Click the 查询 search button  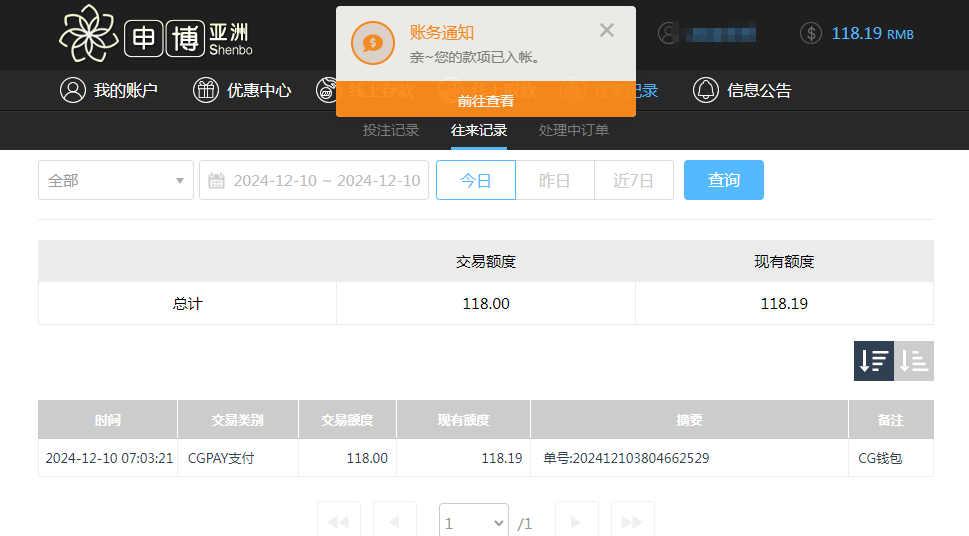pos(724,180)
